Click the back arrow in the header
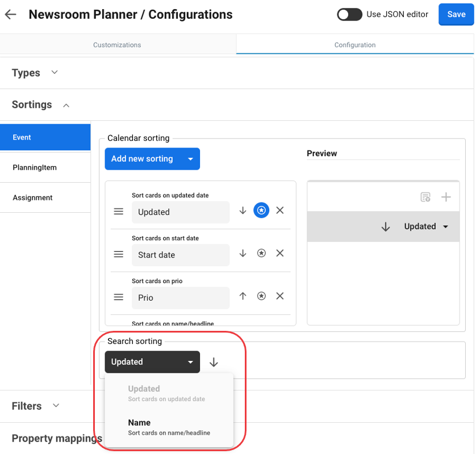Image resolution: width=476 pixels, height=454 pixels. point(11,15)
